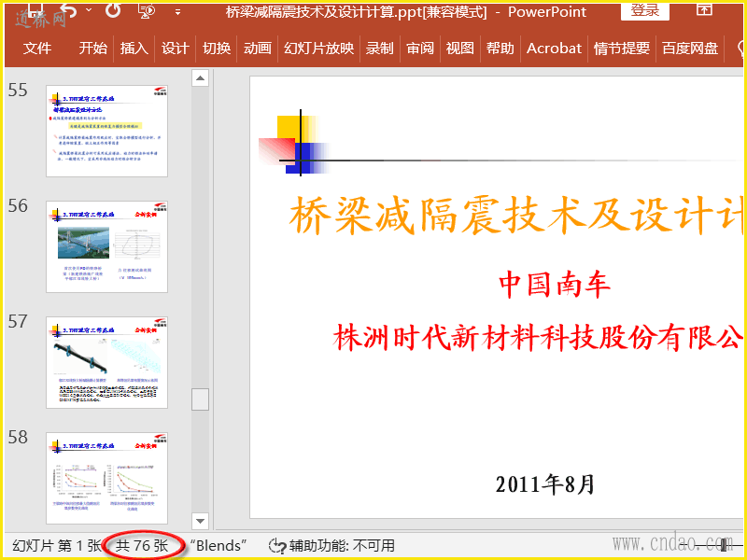Open the 文件 tab

coord(36,49)
